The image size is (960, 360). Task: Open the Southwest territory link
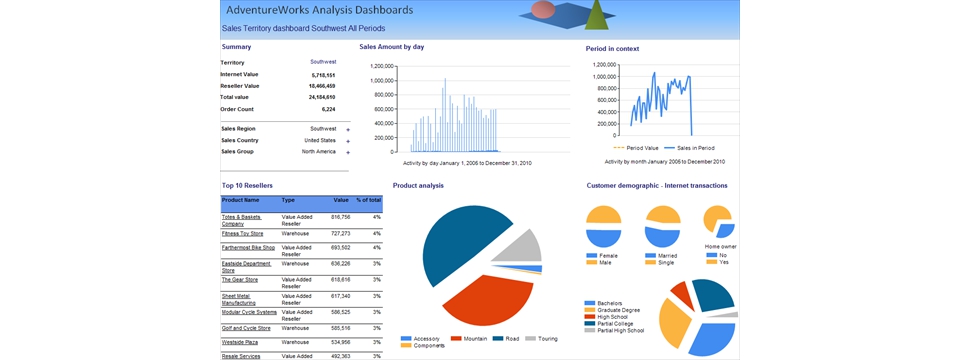point(323,62)
